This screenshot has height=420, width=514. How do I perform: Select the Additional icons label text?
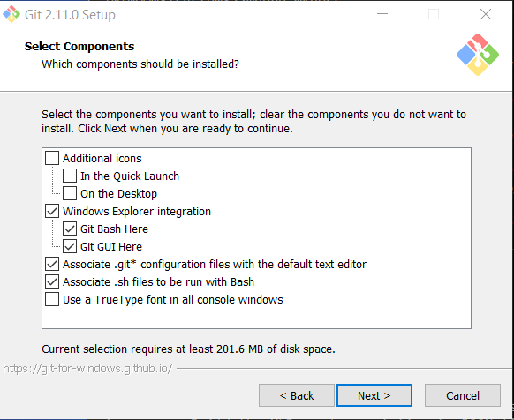click(x=102, y=158)
